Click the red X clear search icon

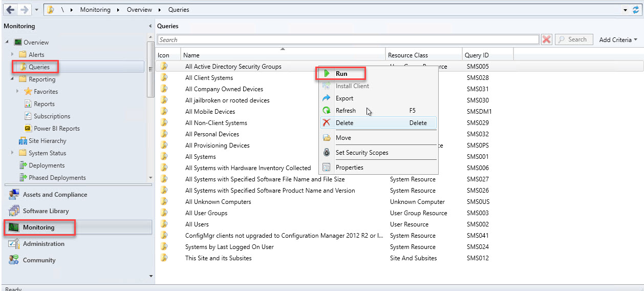coord(547,39)
